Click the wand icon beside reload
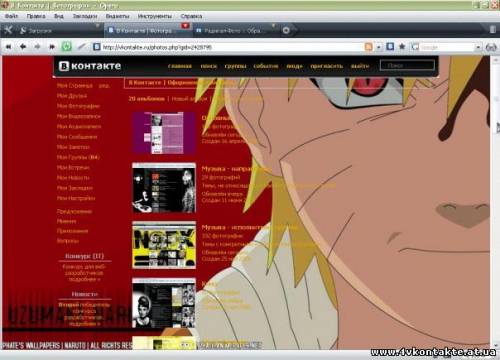Screen dimensions: 500x360 pos(82,47)
